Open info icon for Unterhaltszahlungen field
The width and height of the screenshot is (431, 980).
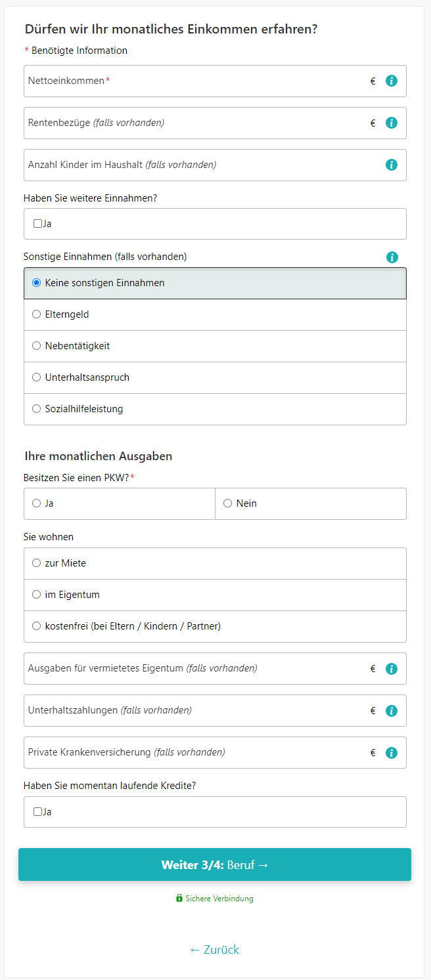point(392,711)
